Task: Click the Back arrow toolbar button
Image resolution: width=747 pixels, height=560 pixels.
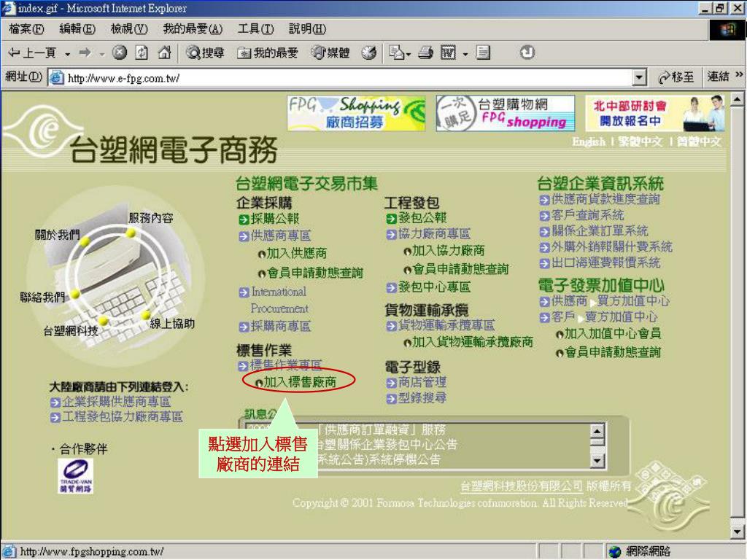Action: pos(32,52)
